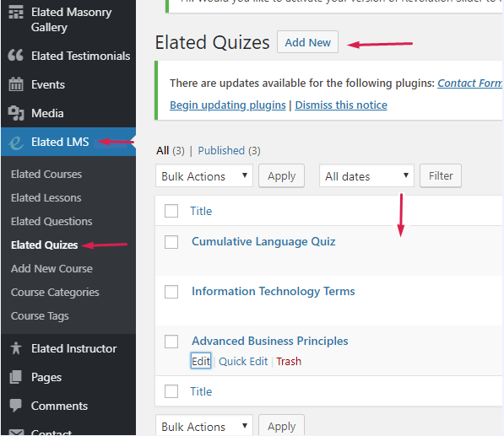Viewport: 504px width, 436px height.
Task: Check the Information Technology Terms checkbox
Action: pos(171,292)
